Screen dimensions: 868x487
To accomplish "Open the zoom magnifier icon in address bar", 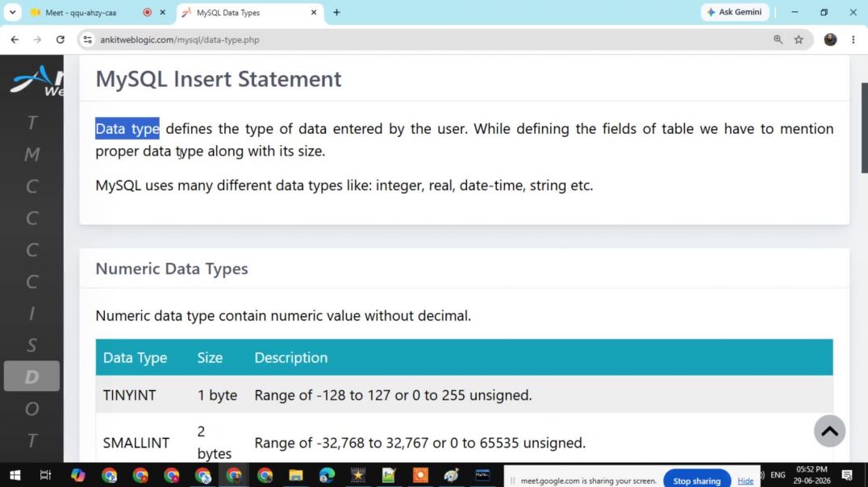I will [778, 40].
